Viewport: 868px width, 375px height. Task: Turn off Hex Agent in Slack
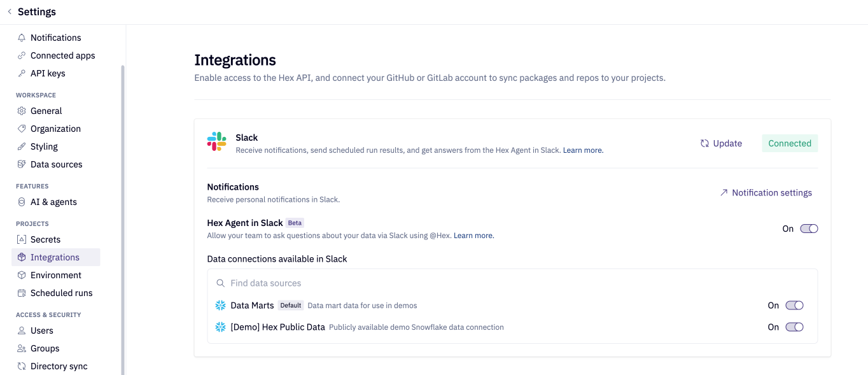click(809, 229)
